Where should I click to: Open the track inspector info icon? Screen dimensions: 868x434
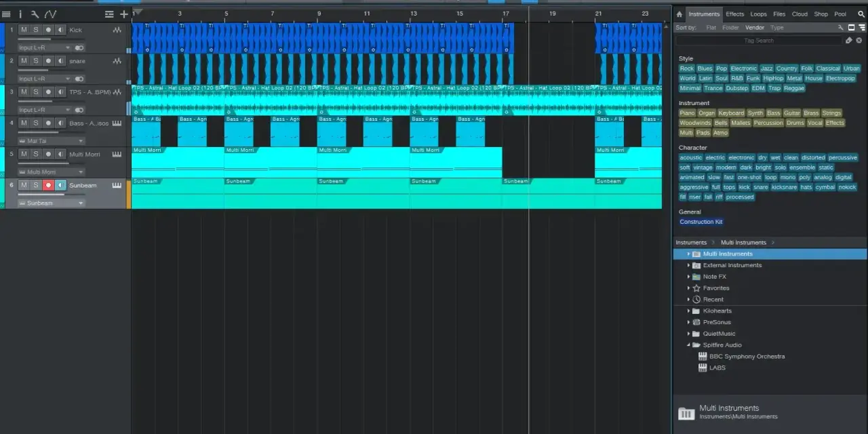[20, 14]
